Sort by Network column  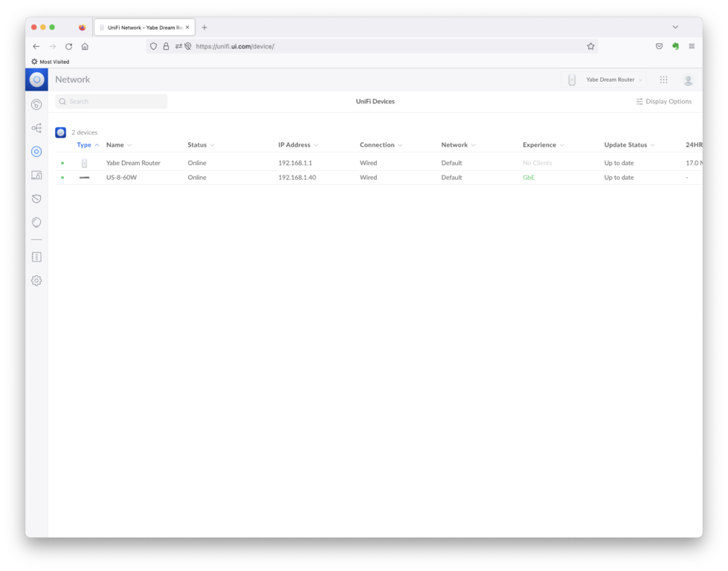[x=458, y=145]
